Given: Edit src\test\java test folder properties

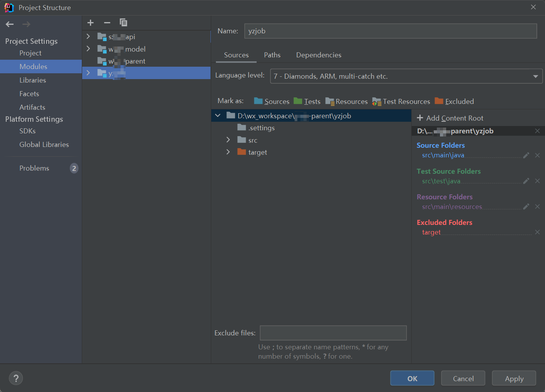Looking at the screenshot, I should click(526, 181).
